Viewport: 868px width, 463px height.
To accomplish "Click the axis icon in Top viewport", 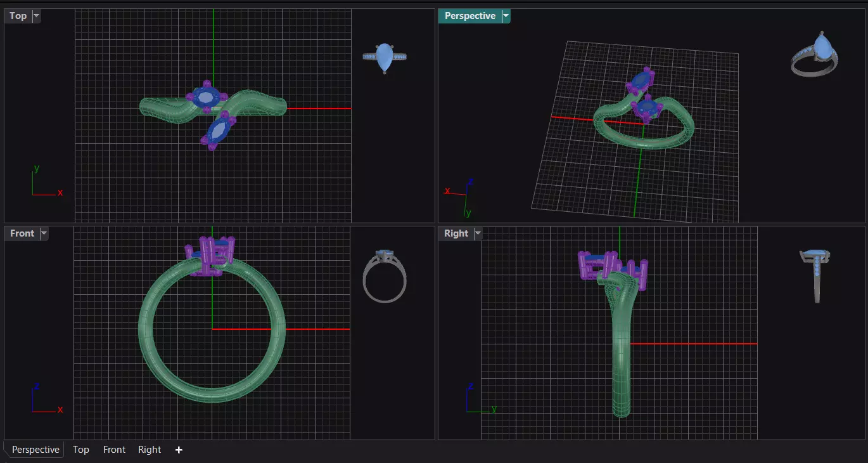I will tap(47, 181).
